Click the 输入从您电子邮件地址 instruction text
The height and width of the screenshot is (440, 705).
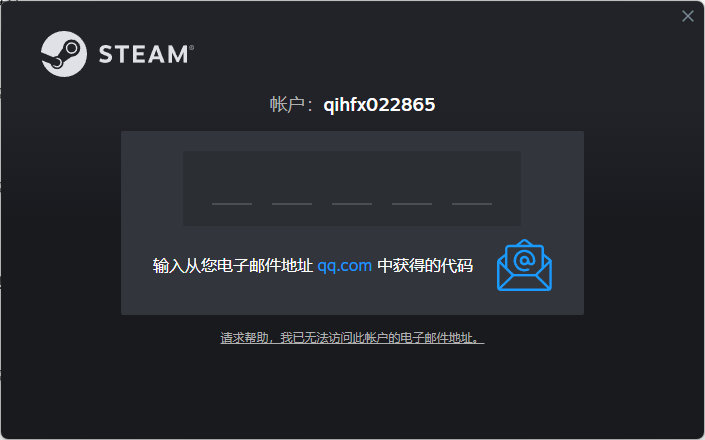click(x=233, y=266)
